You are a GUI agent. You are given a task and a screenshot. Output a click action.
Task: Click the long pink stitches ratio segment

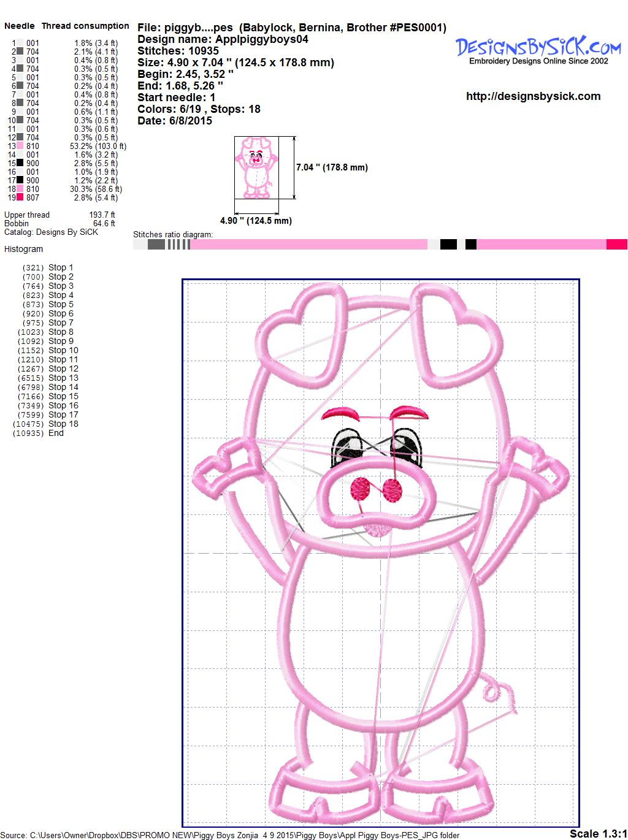(x=308, y=245)
